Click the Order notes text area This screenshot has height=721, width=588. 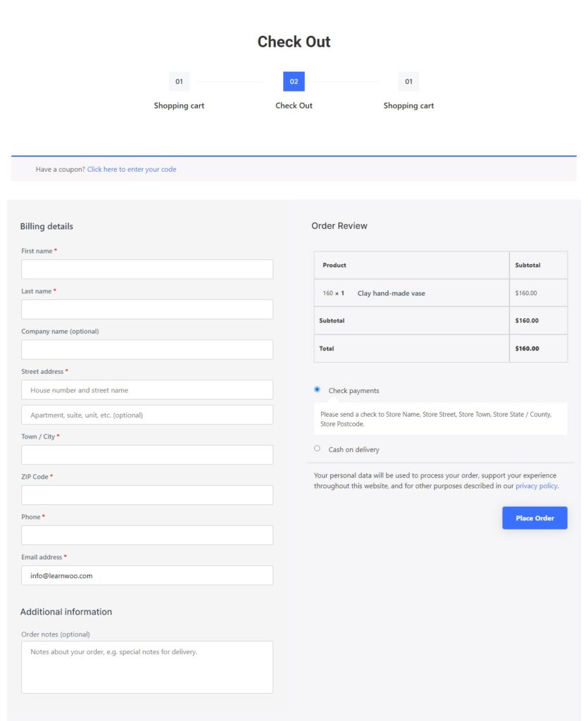tap(147, 667)
